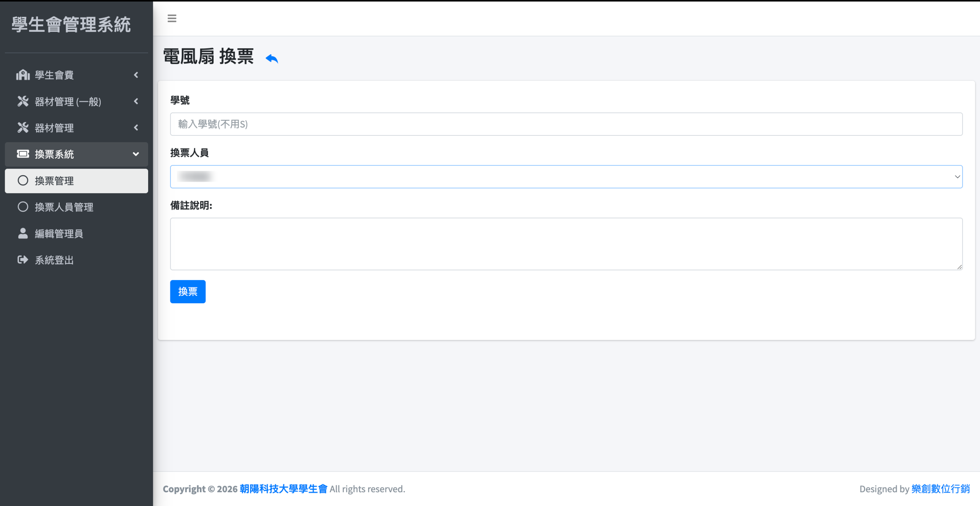Expand the 學生會費 submenu chevron

point(136,75)
